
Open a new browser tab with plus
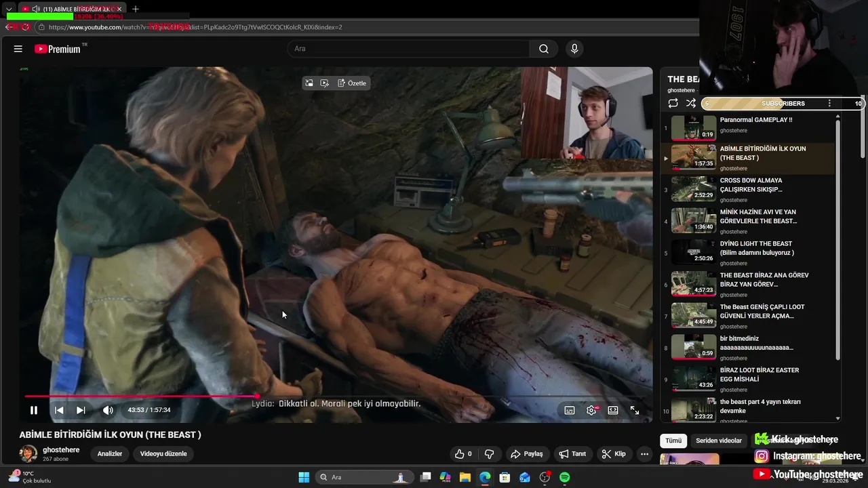pos(135,9)
